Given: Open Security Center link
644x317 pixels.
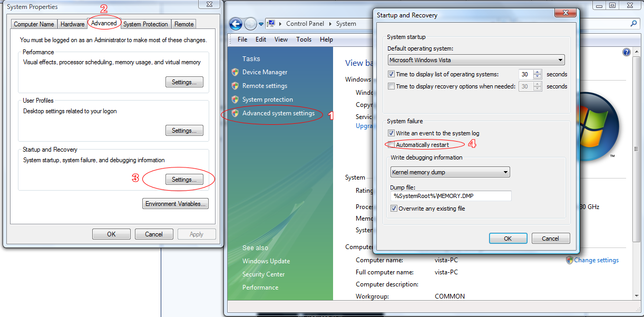Looking at the screenshot, I should (x=264, y=274).
